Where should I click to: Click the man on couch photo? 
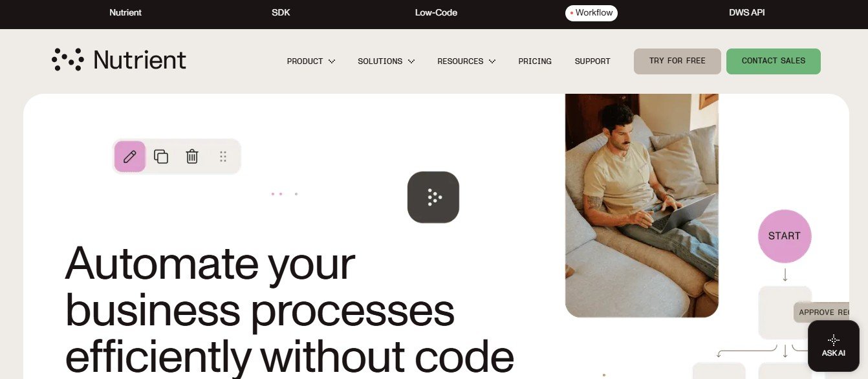coord(642,206)
